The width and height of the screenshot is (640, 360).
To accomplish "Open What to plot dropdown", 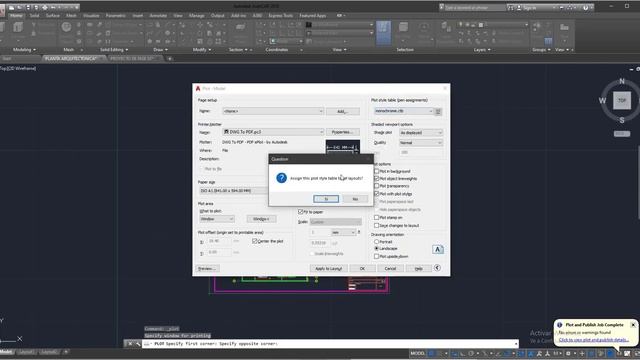I will click(x=217, y=219).
